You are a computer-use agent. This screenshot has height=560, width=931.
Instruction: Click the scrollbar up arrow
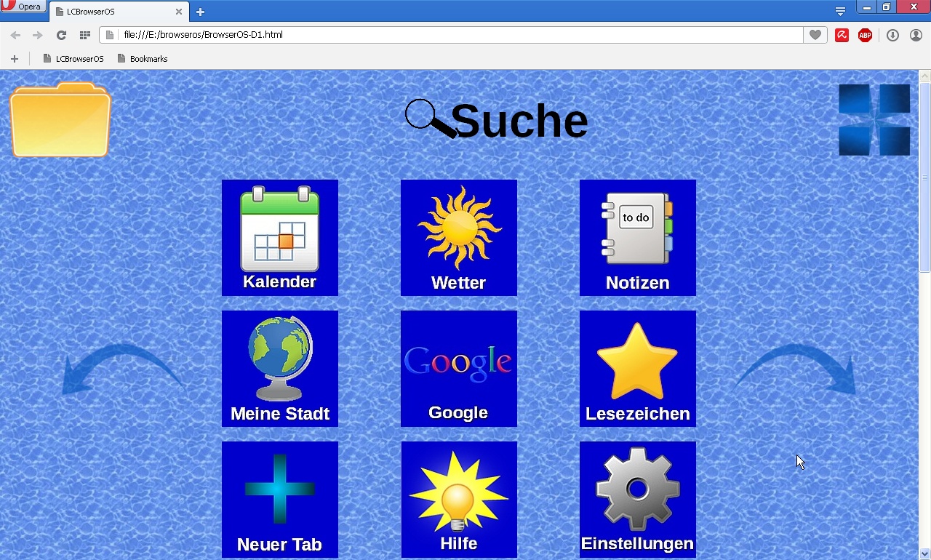(x=924, y=75)
